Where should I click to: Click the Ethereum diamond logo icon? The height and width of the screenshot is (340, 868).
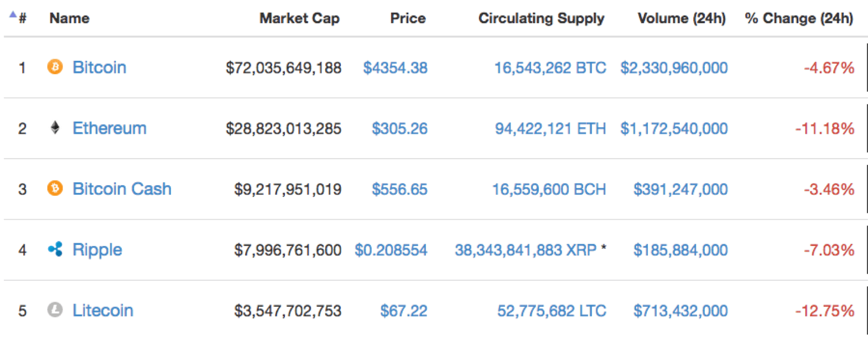(x=55, y=128)
